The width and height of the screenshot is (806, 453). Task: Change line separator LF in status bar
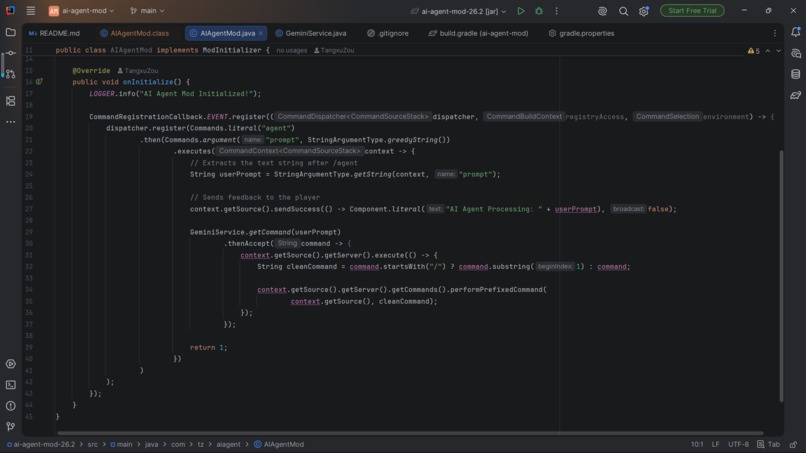point(715,444)
